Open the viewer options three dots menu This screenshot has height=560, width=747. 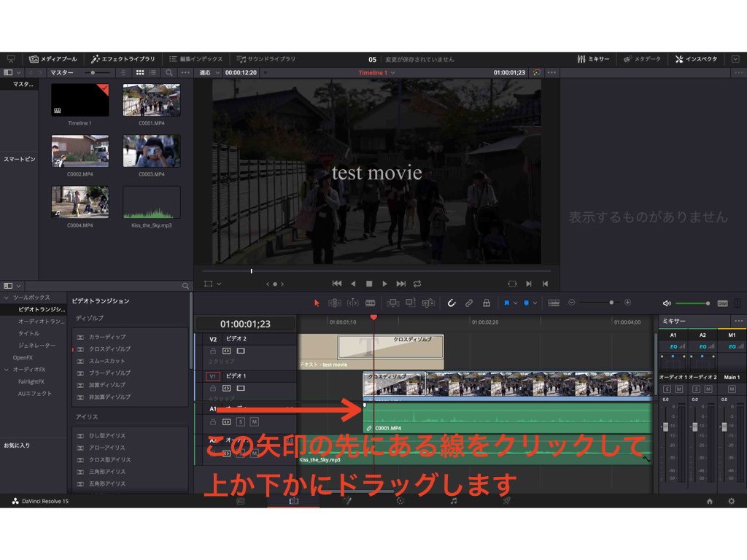click(x=551, y=72)
